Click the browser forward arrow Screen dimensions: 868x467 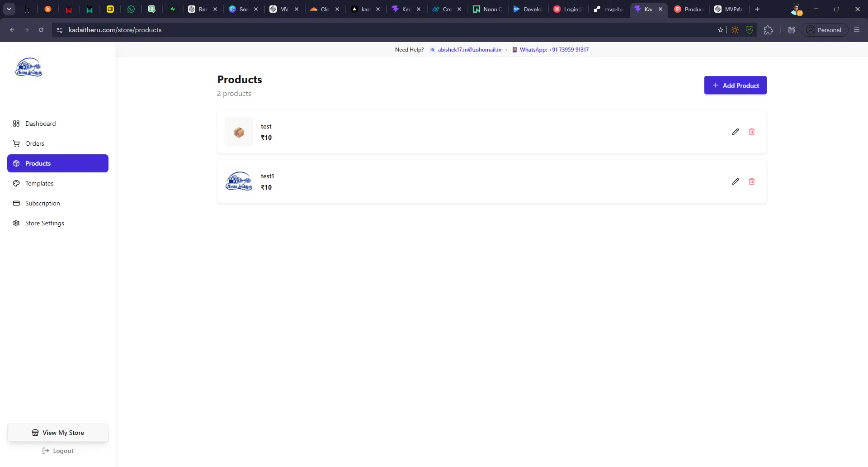coord(27,30)
